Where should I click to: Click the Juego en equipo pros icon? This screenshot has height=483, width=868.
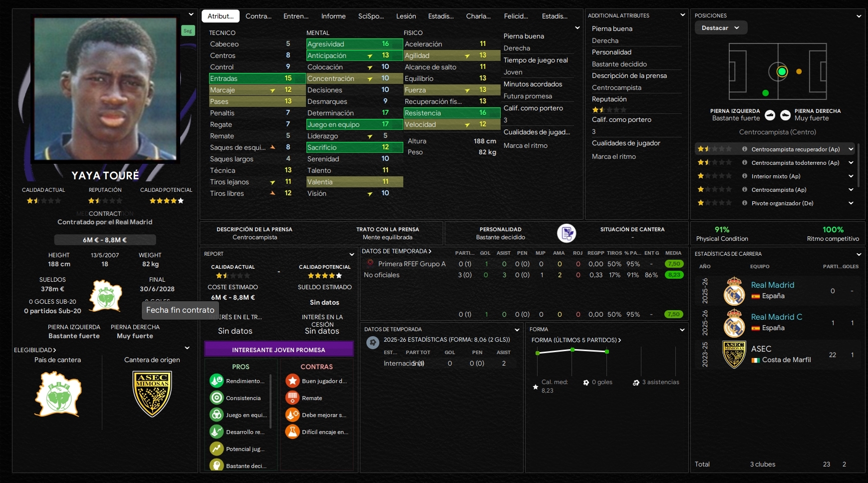pyautogui.click(x=217, y=415)
